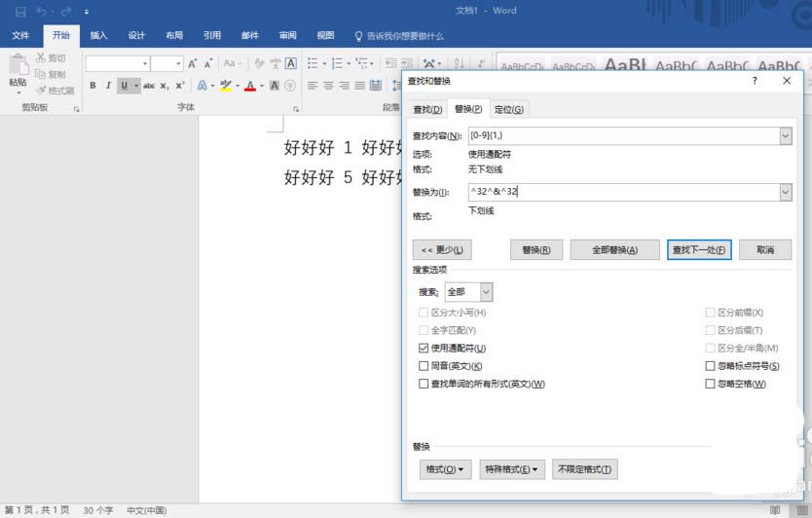Click the increase font size icon
The width and height of the screenshot is (812, 518).
tap(193, 63)
